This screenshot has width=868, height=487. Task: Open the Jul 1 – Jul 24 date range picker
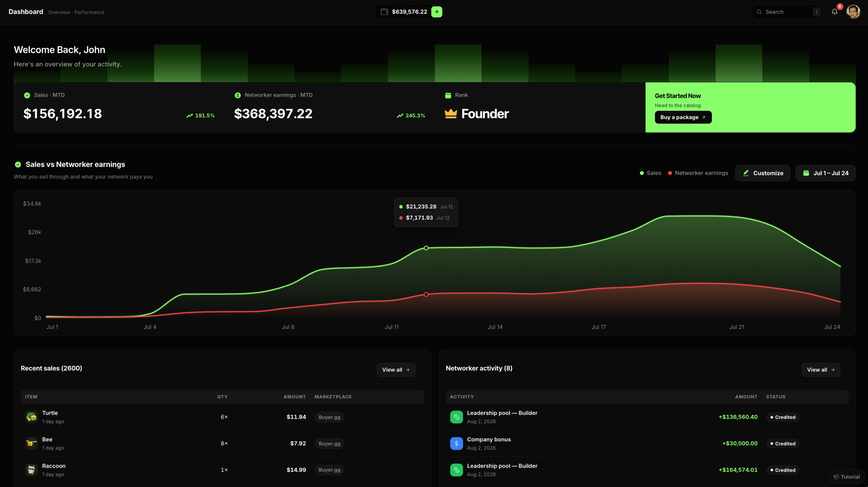point(825,173)
